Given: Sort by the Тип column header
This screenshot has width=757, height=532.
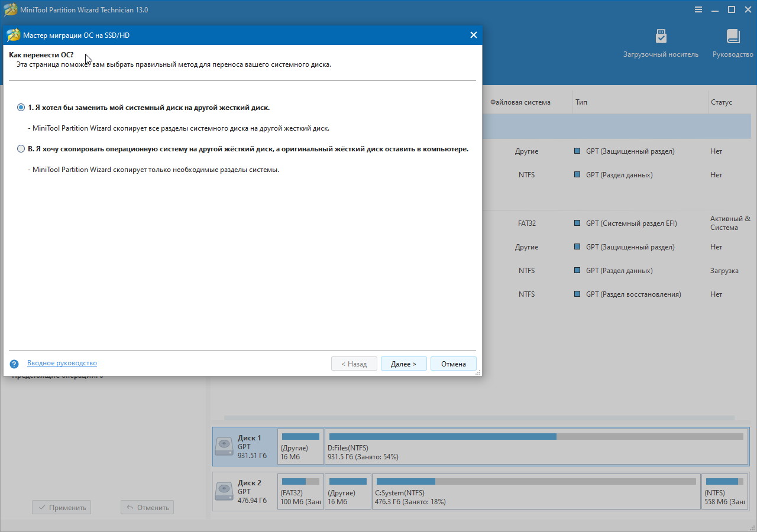Looking at the screenshot, I should (x=581, y=102).
